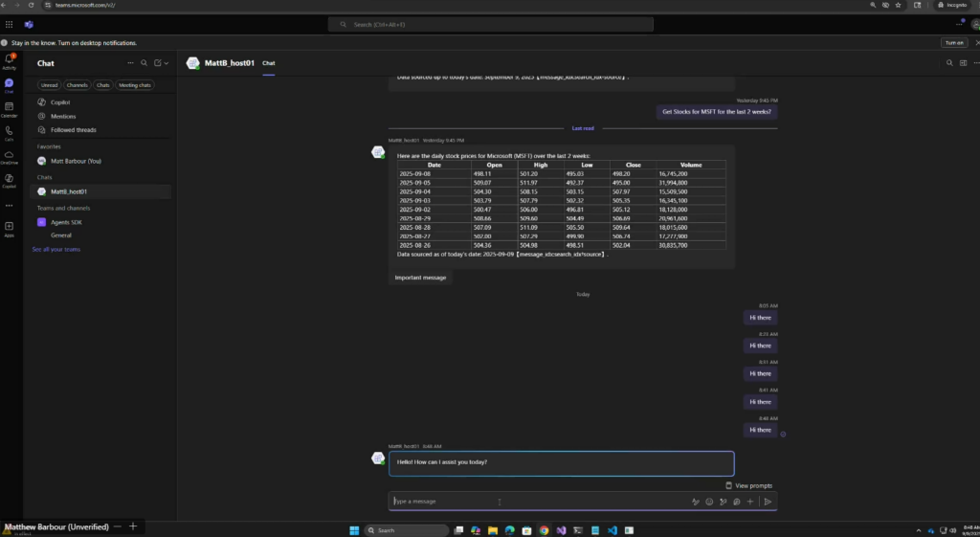Select Hello! How can I assist message

561,463
